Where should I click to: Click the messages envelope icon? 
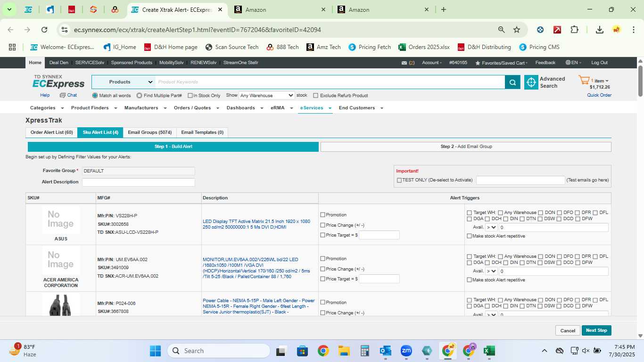(404, 63)
